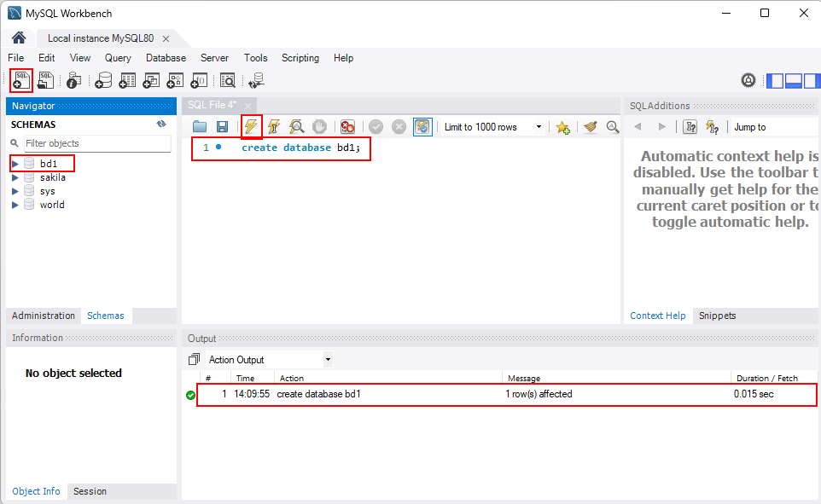Click the Filter objects search field
Image resolution: width=821 pixels, height=504 pixels.
97,143
